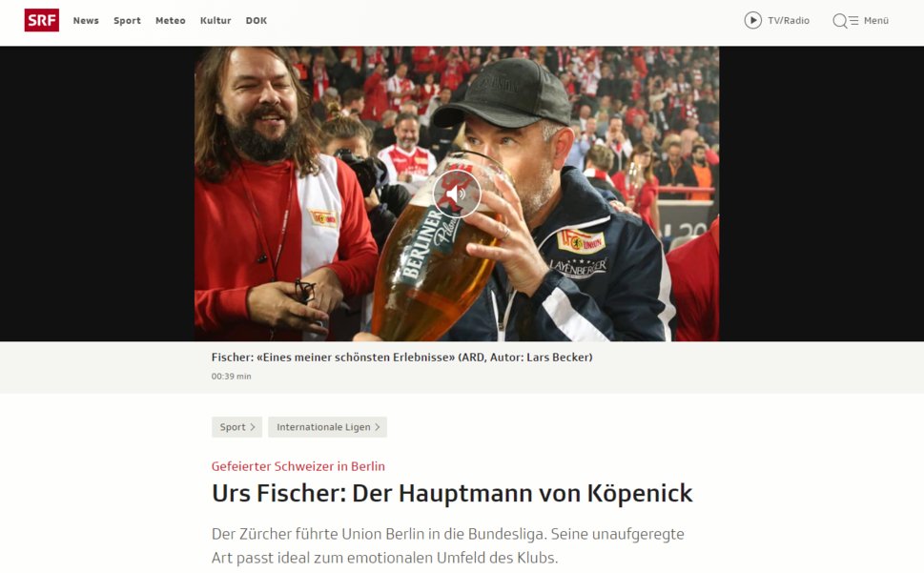This screenshot has height=573, width=924.
Task: Click the SRF logo
Action: coord(41,21)
